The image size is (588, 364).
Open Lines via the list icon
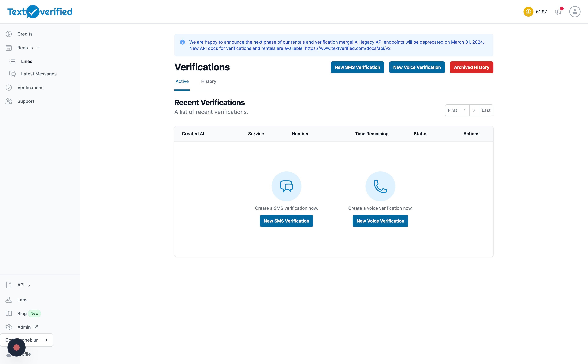(x=12, y=61)
